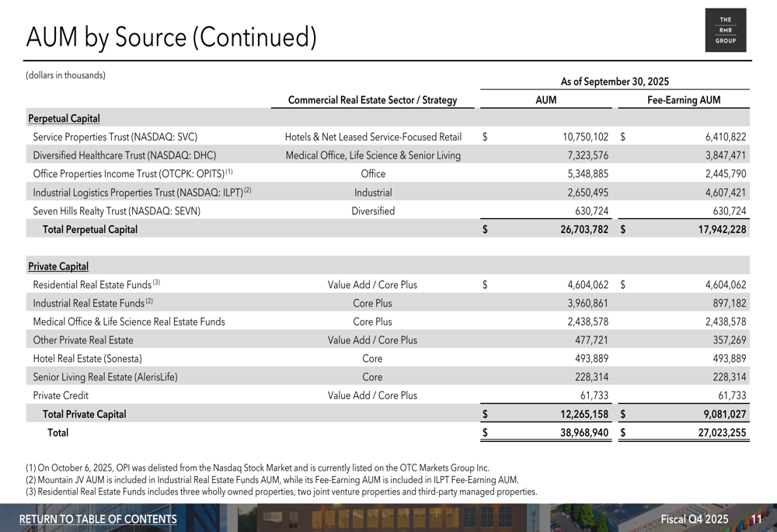Click the Commercial Real Estate Sector / Strategy header
Screen dimensions: 777x532
(372, 100)
